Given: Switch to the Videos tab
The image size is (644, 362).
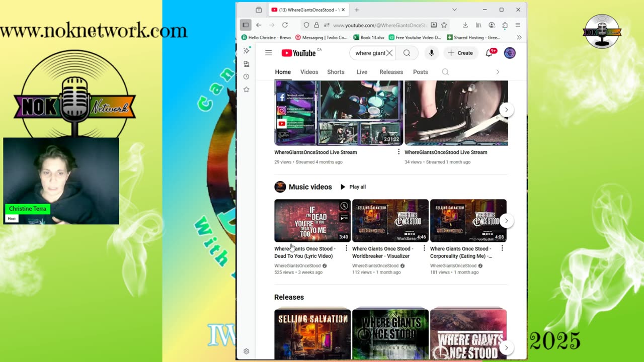Looking at the screenshot, I should [309, 72].
